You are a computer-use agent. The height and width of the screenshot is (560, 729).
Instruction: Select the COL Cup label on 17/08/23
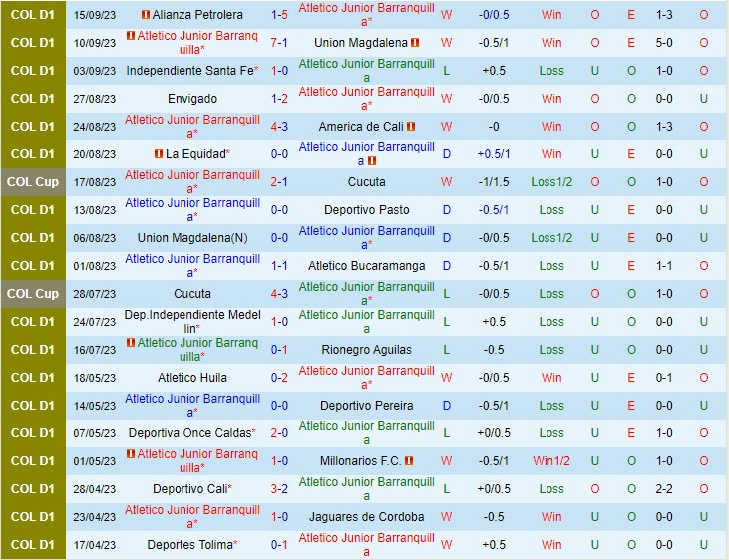(33, 182)
